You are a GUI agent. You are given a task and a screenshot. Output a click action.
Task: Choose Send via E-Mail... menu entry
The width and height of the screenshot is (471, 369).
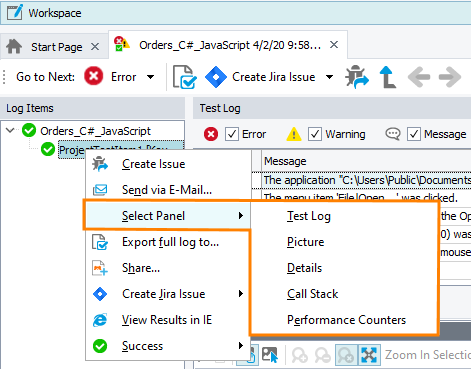tap(168, 190)
